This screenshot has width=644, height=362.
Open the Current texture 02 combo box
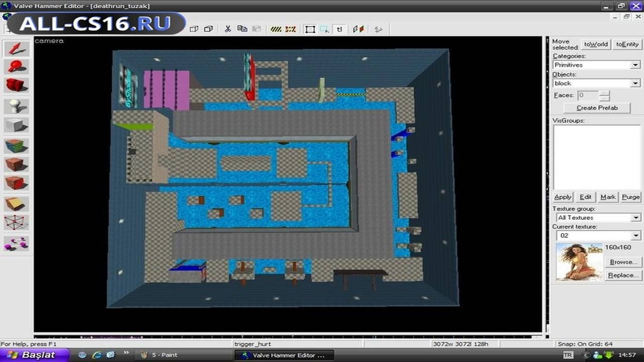click(x=598, y=236)
